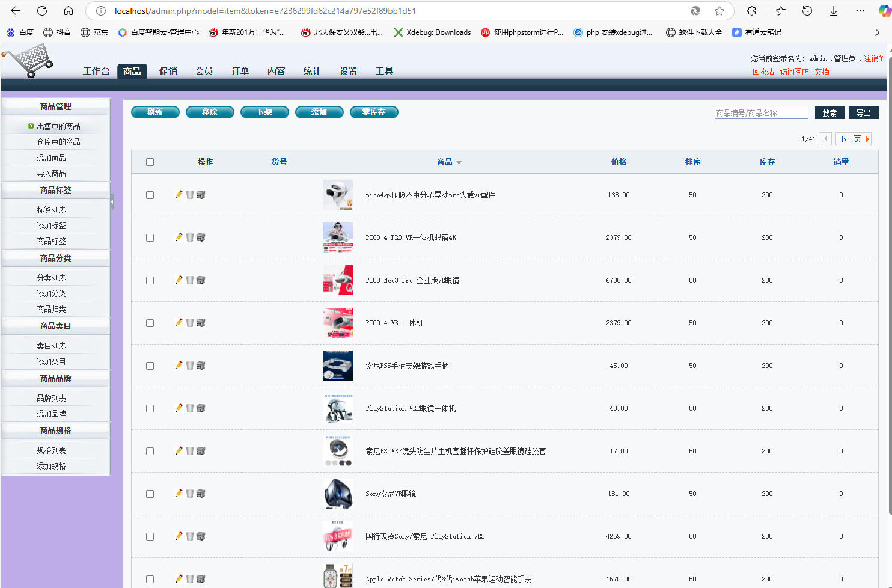This screenshot has width=892, height=588.
Task: Click the 移除 button
Action: click(210, 112)
